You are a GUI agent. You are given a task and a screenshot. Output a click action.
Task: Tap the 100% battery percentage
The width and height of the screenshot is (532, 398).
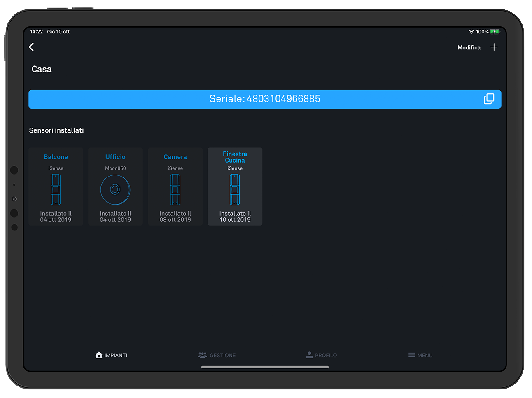click(482, 32)
